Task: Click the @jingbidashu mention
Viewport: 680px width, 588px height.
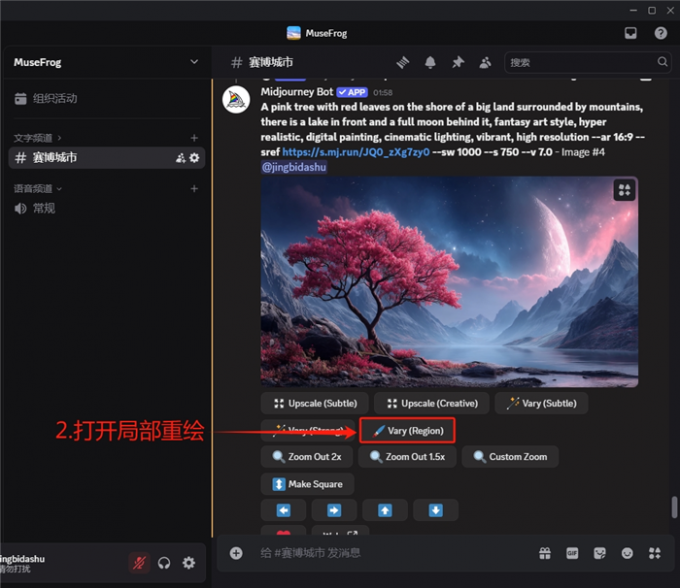Action: point(294,167)
